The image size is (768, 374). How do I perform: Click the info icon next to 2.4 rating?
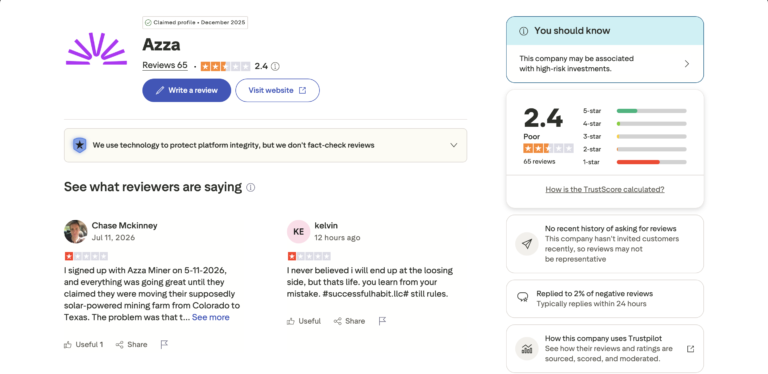pyautogui.click(x=275, y=66)
